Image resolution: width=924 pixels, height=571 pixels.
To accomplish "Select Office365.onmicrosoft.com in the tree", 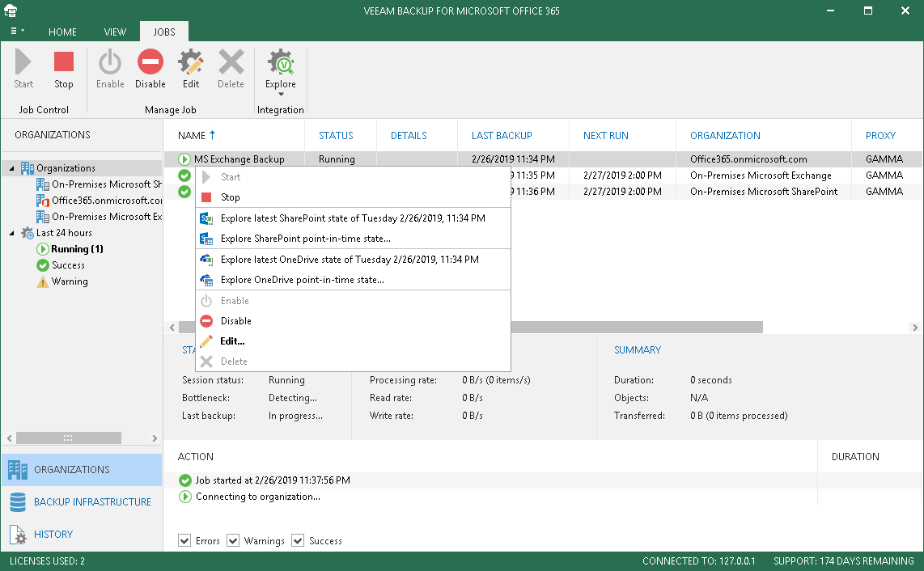I will [107, 201].
